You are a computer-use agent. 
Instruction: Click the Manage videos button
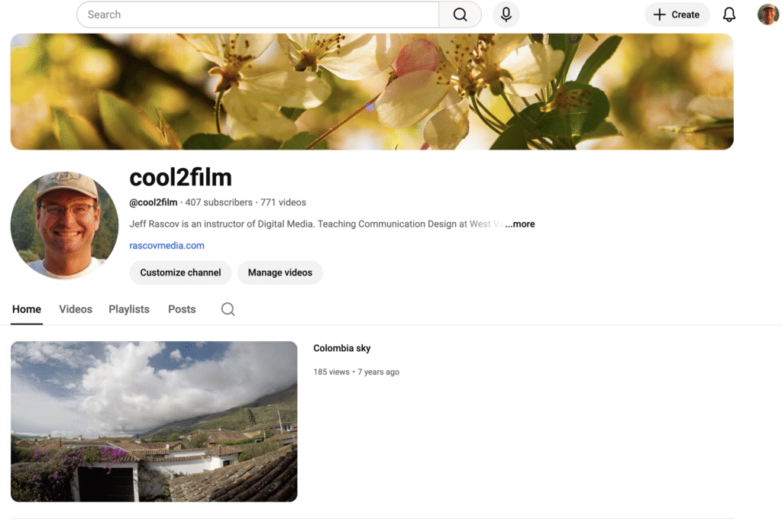(x=280, y=272)
